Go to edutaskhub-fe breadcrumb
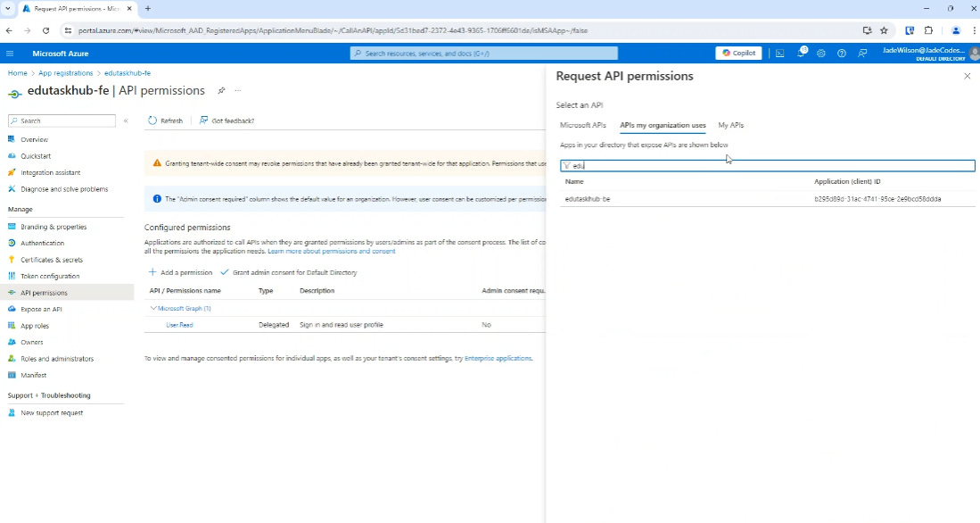980x523 pixels. [x=128, y=73]
